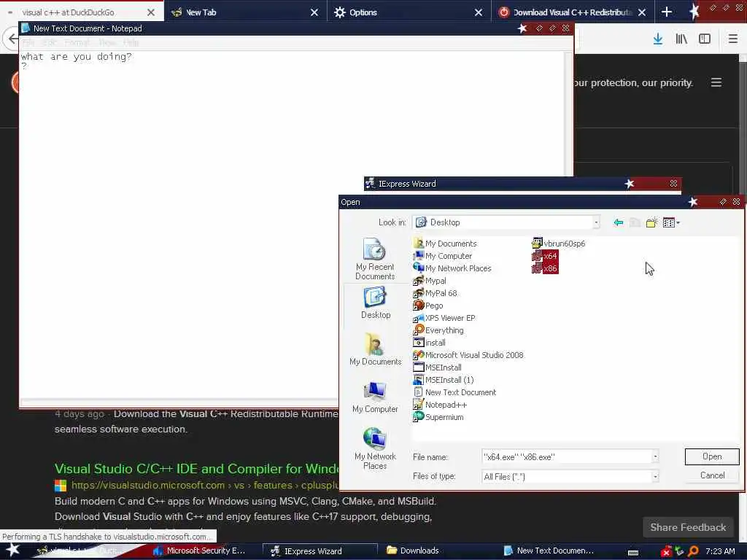Click the Open button
Image resolution: width=747 pixels, height=560 pixels.
point(712,456)
